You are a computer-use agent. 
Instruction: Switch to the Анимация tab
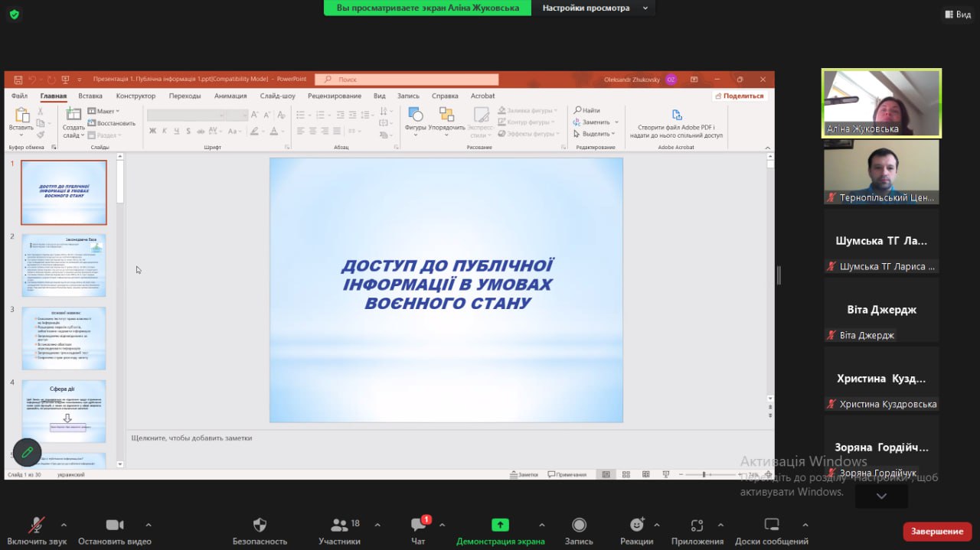click(230, 96)
